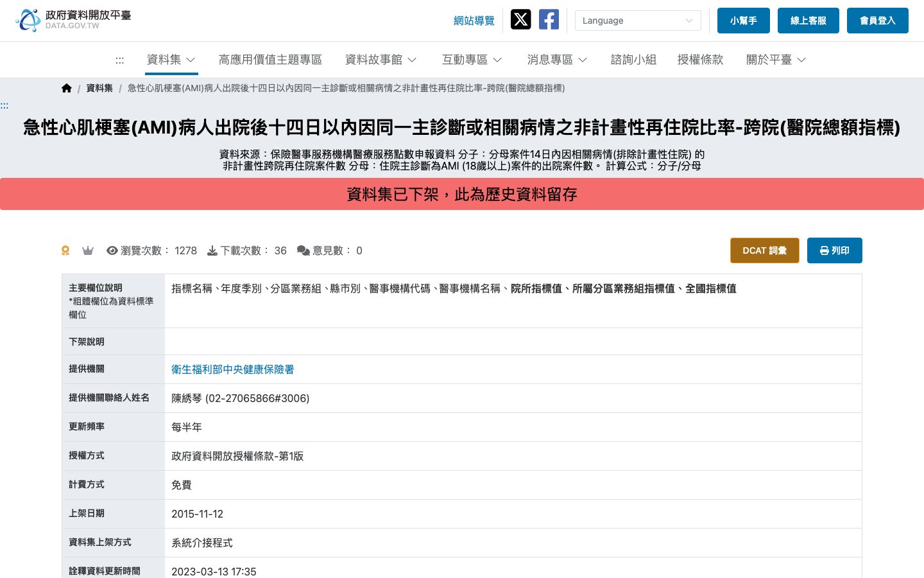The image size is (924, 578).
Task: Click the blue accessibility anchor dots at left edge
Action: [4, 106]
